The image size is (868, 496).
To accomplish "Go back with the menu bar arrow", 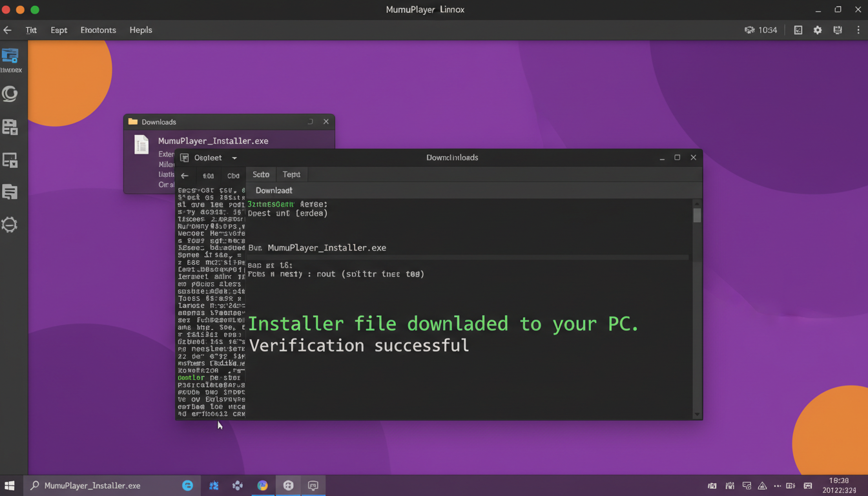I will point(8,30).
